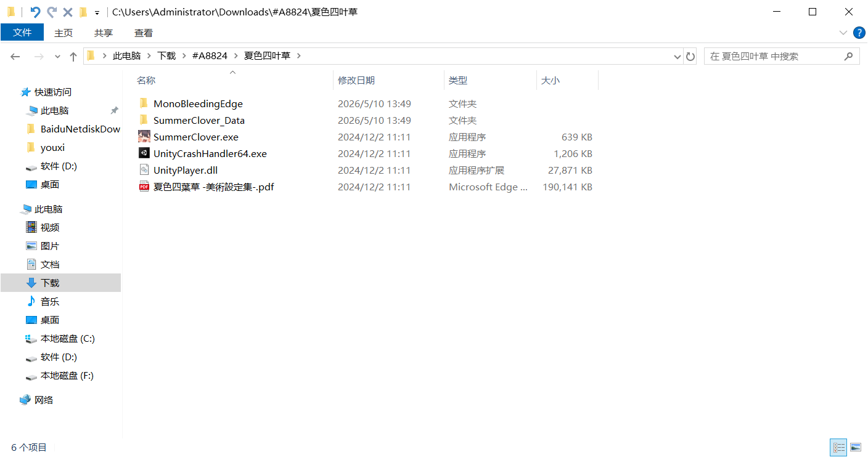Select 桌面 under quick access

point(50,185)
